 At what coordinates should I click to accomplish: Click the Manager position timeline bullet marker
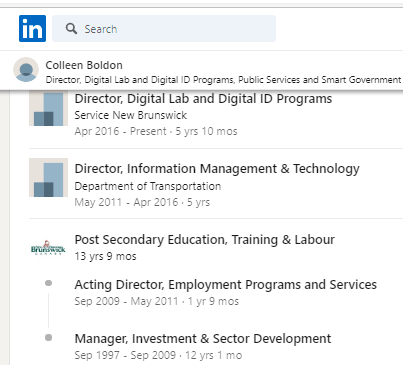coord(48,338)
